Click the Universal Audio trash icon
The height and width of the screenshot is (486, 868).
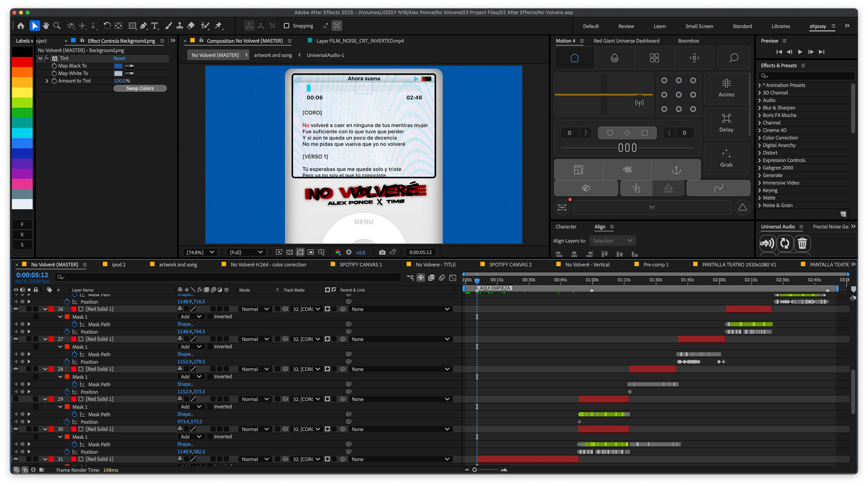point(802,243)
